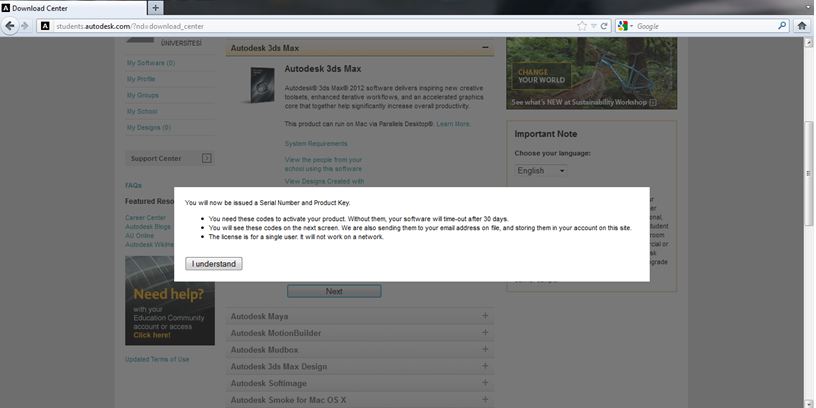Viewport: 816px width, 408px height.
Task: Open My Designs (0) link
Action: (149, 128)
